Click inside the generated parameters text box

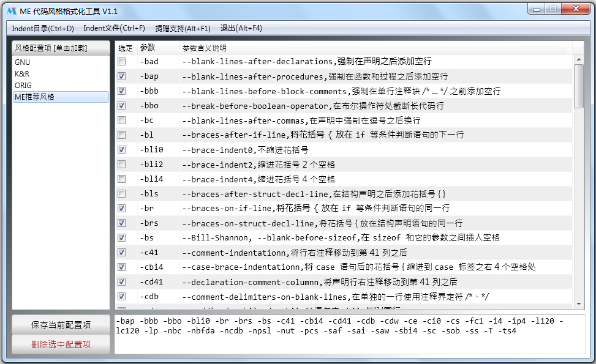[350, 335]
